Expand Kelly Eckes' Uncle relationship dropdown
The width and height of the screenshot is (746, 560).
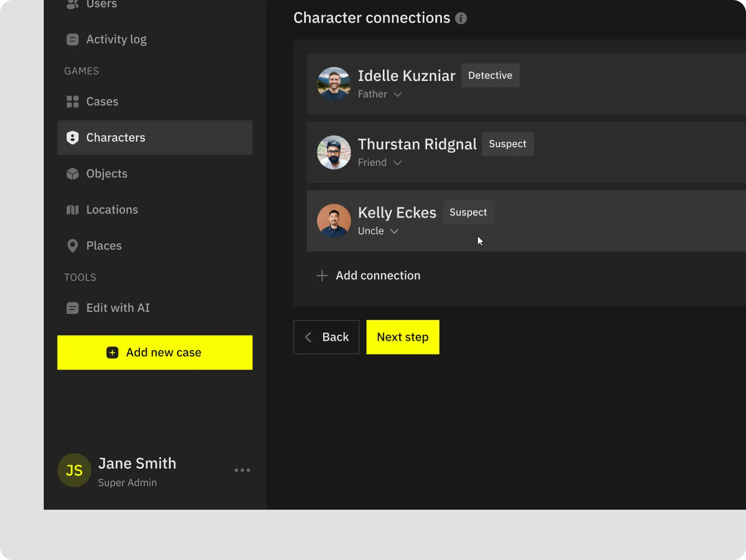395,231
